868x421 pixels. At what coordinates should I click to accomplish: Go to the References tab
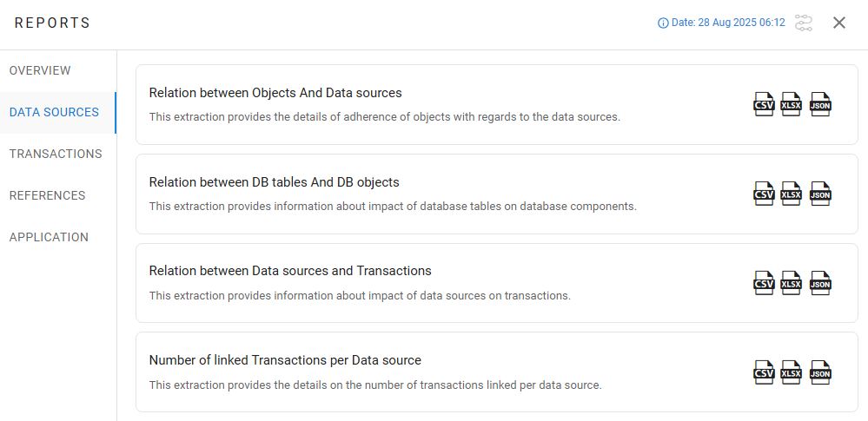[x=47, y=195]
